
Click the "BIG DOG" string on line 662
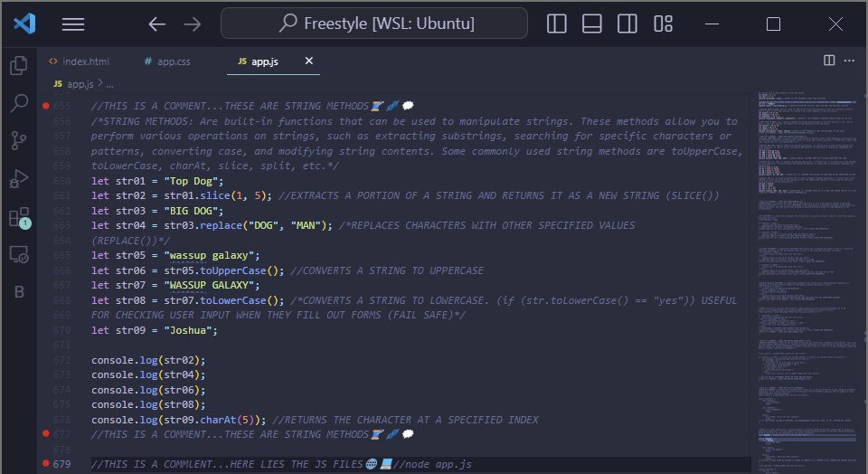point(191,211)
